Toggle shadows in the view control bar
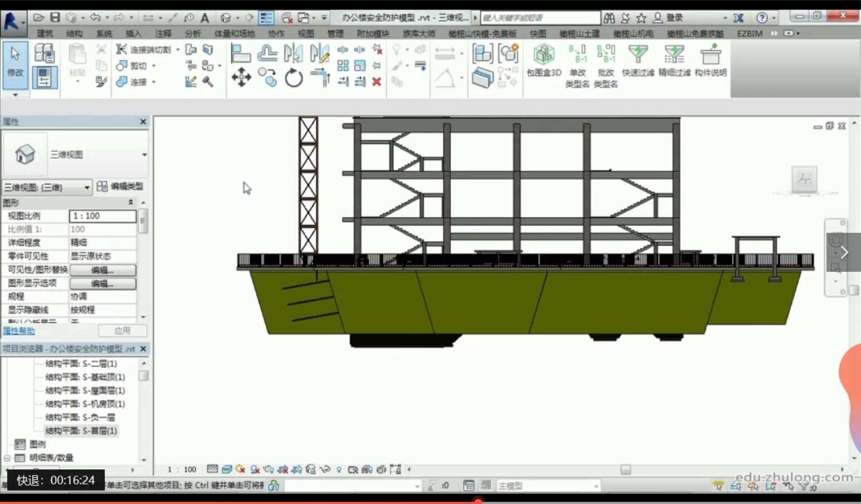 pos(255,469)
